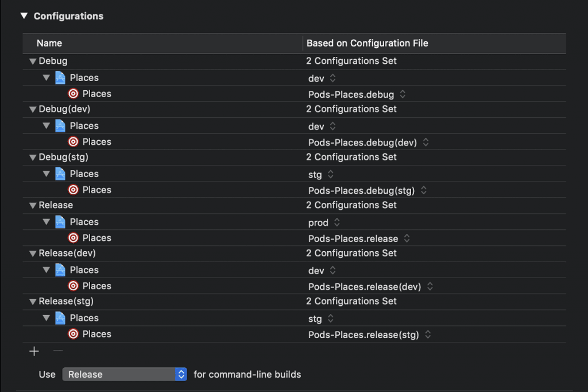Image resolution: width=588 pixels, height=392 pixels.
Task: Collapse the Release(dev) configuration group
Action: tap(33, 253)
